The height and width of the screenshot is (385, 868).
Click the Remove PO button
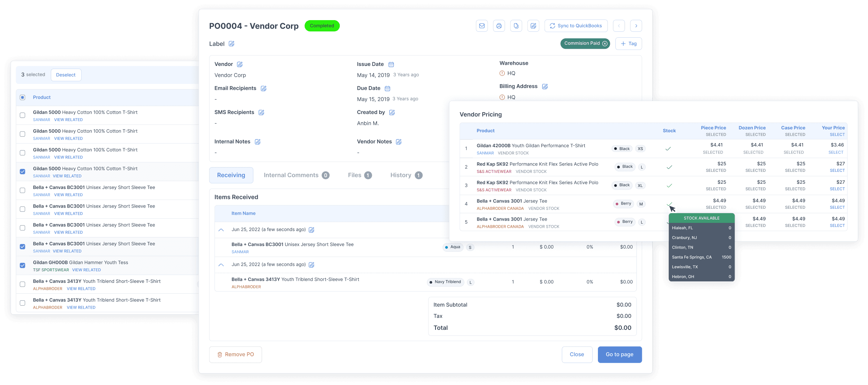(235, 354)
